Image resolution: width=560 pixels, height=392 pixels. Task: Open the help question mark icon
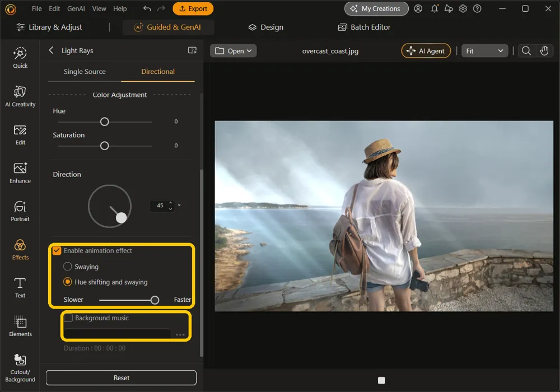coord(477,8)
